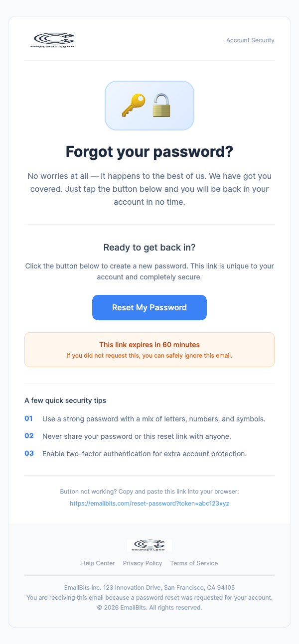This screenshot has width=299, height=644.
Task: Open the Account Security link
Action: click(x=250, y=40)
